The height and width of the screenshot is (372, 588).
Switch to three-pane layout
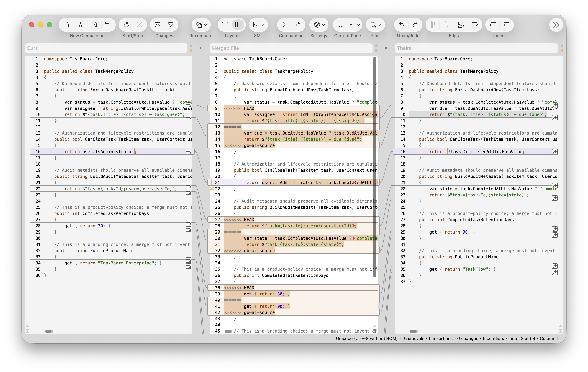pos(238,25)
